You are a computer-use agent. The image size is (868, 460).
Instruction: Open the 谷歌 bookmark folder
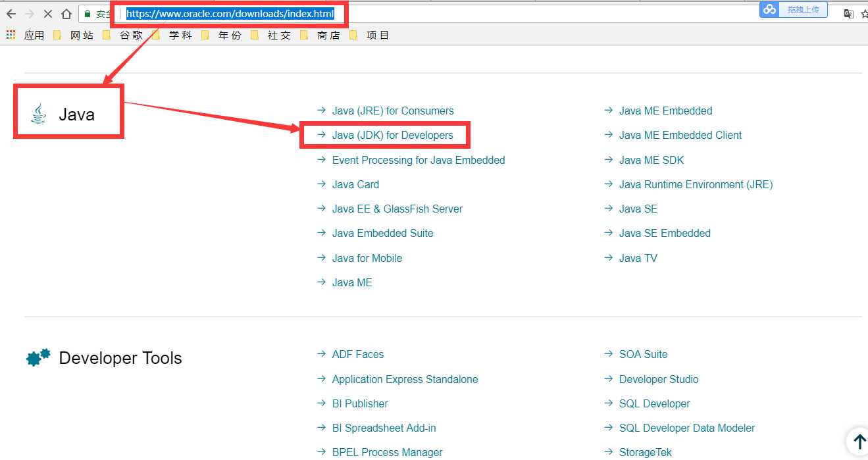(122, 35)
